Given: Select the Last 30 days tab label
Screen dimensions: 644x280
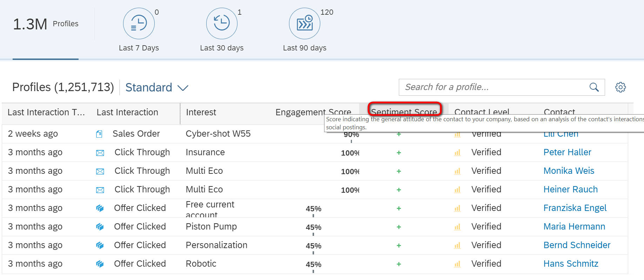Looking at the screenshot, I should pyautogui.click(x=222, y=48).
